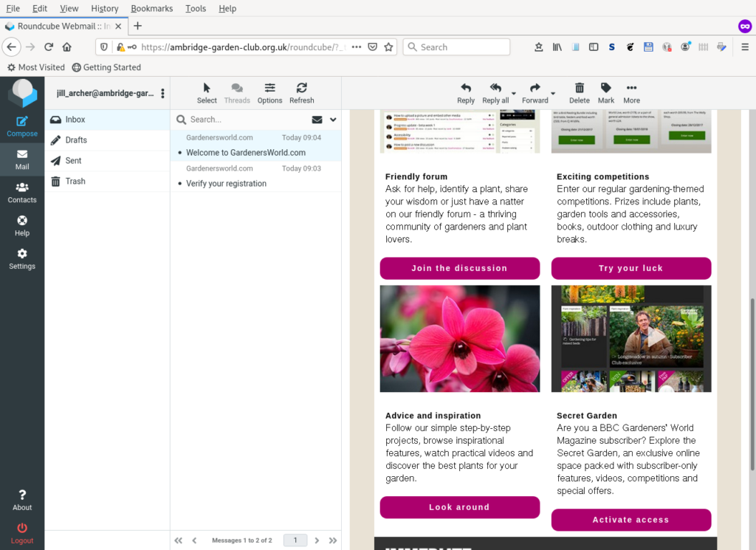Open the account options three-dot menu
The image size is (756, 550).
tap(162, 93)
